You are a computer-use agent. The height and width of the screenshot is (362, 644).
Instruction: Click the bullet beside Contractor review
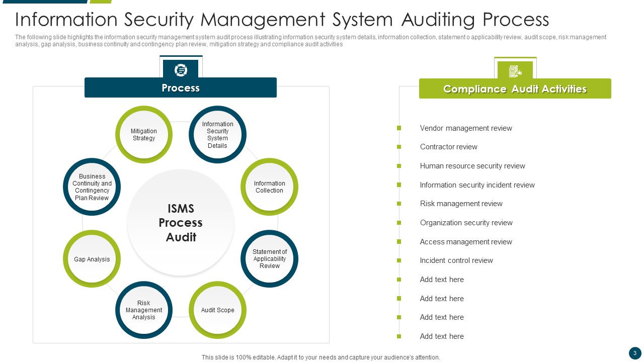click(399, 147)
